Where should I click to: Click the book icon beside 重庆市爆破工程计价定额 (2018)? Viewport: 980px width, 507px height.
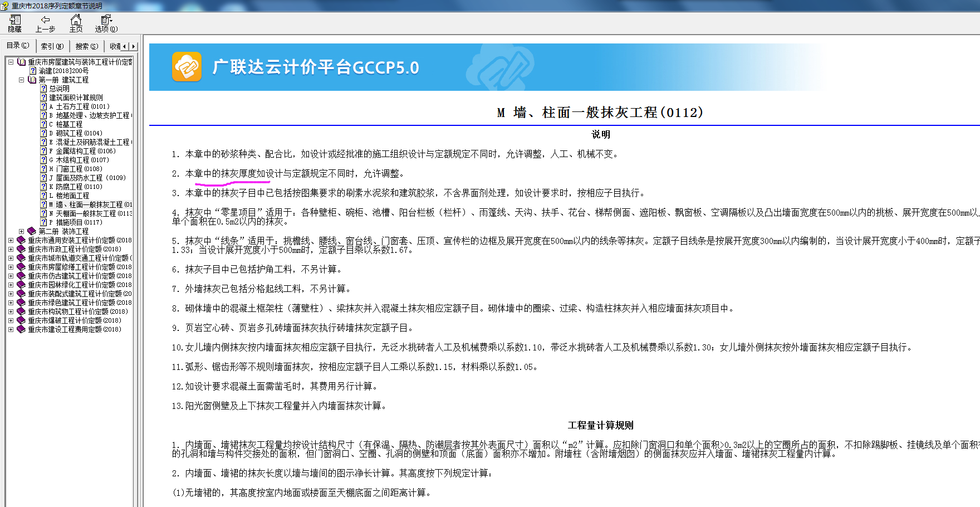(22, 320)
